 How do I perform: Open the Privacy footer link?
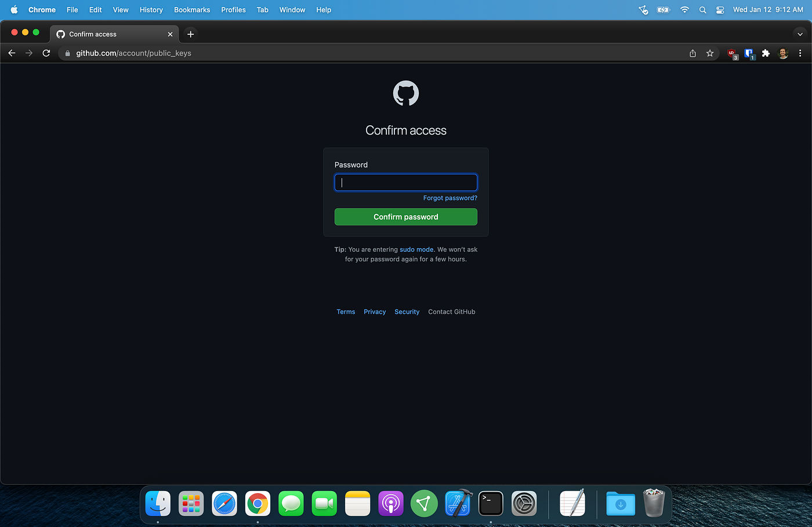pyautogui.click(x=375, y=312)
